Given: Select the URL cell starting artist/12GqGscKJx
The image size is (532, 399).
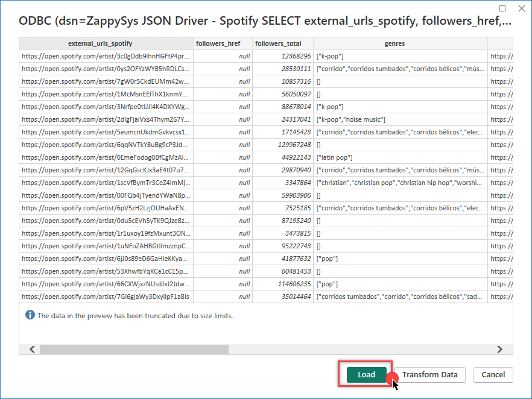Looking at the screenshot, I should (106, 170).
